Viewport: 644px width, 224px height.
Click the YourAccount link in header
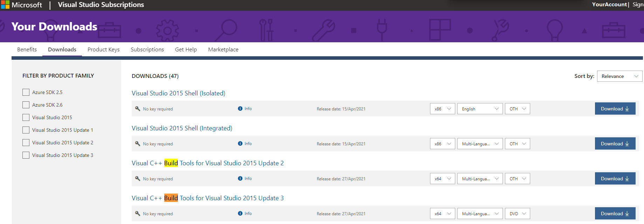coord(609,5)
